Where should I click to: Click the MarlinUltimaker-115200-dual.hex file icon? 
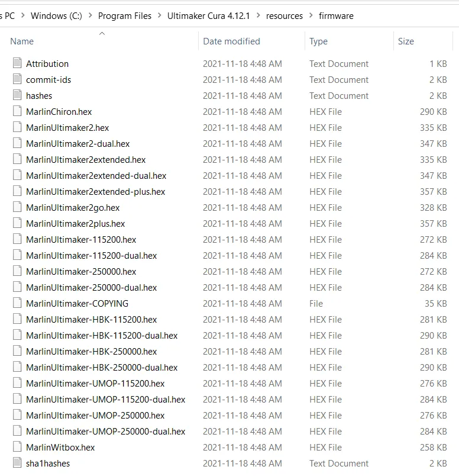pyautogui.click(x=17, y=255)
